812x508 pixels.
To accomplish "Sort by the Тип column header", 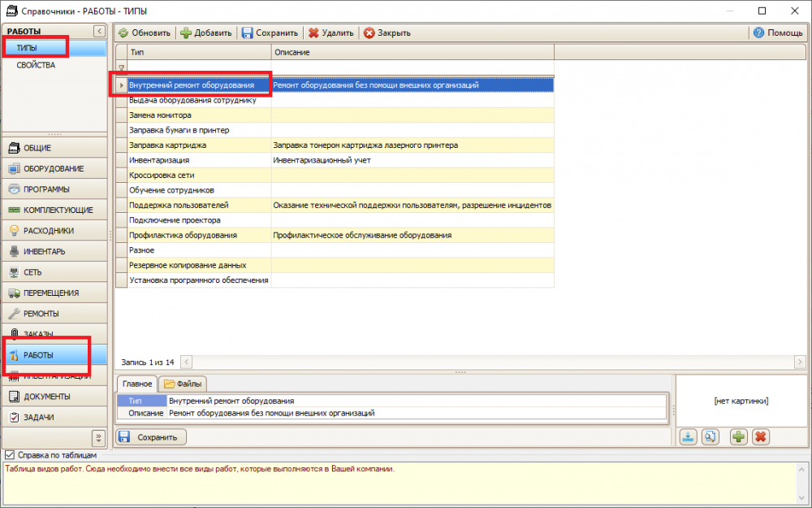I will 200,52.
